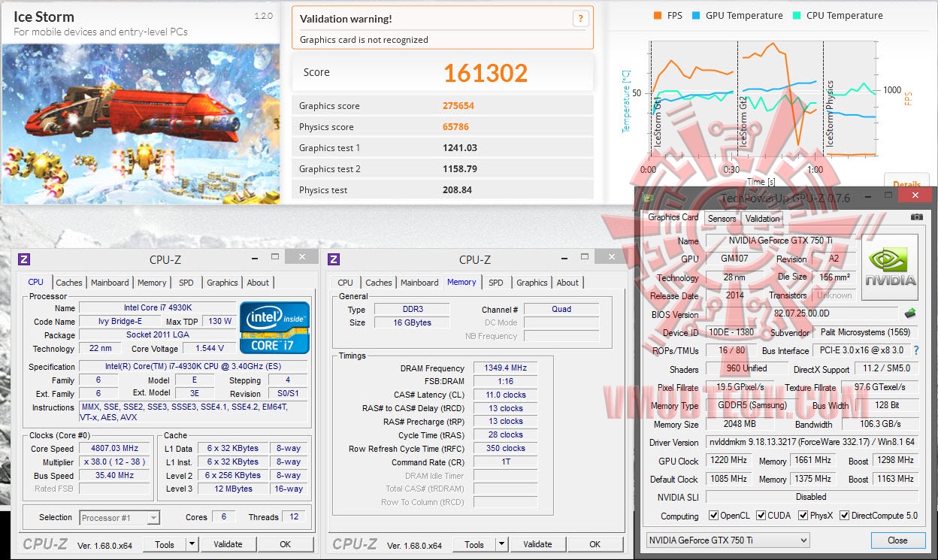Switch to Mainboard tab in CPU-Z CPU window

(110, 283)
